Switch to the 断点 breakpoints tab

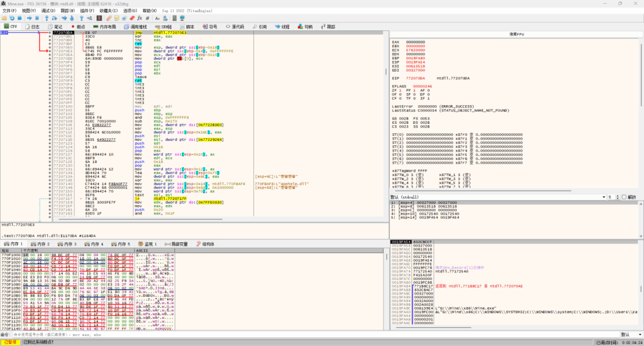pos(81,27)
